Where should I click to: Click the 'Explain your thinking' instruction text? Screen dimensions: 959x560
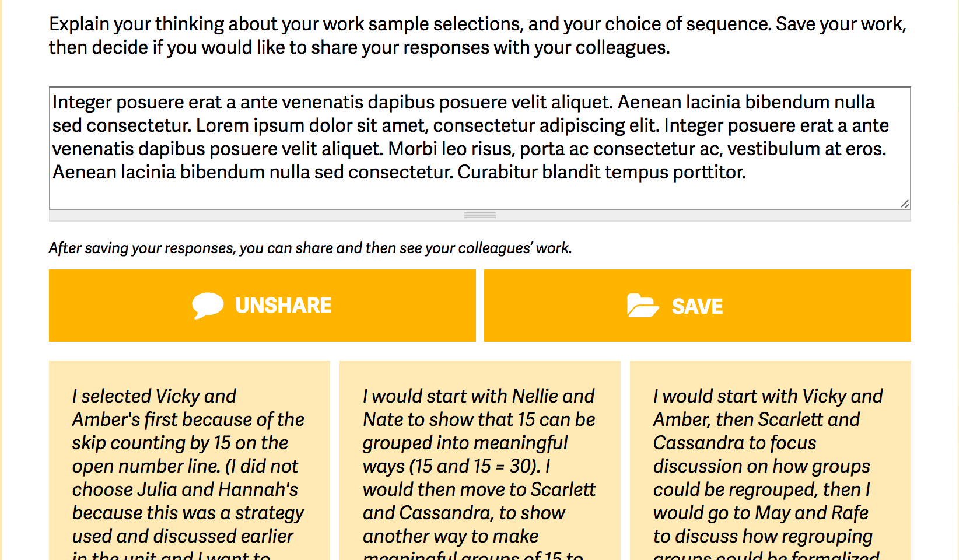(x=477, y=36)
